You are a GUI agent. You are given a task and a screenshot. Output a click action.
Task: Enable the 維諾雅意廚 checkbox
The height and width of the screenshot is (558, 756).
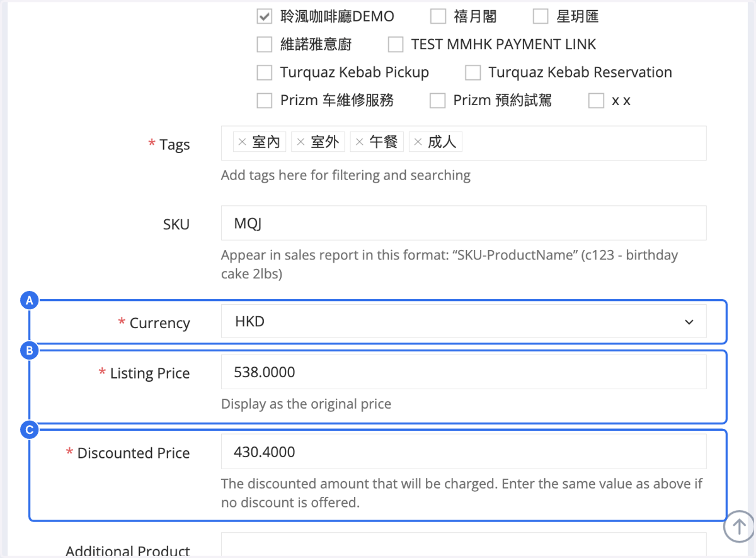(x=265, y=45)
